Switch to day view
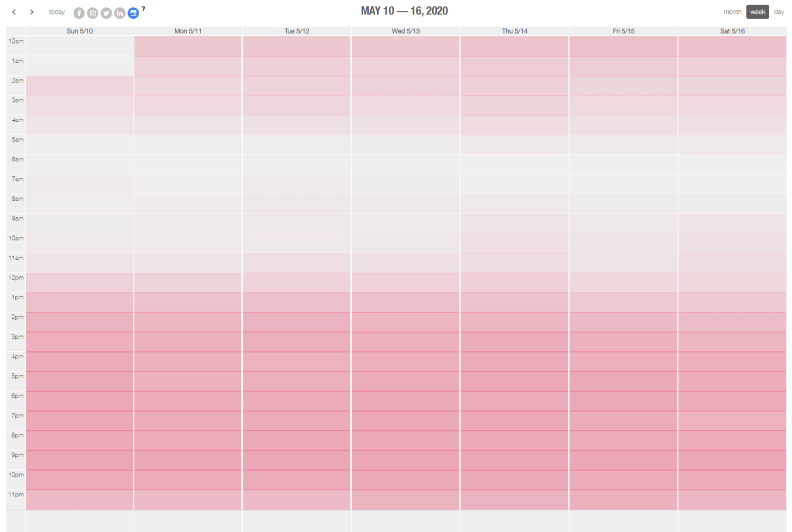This screenshot has width=792, height=532. pos(779,12)
